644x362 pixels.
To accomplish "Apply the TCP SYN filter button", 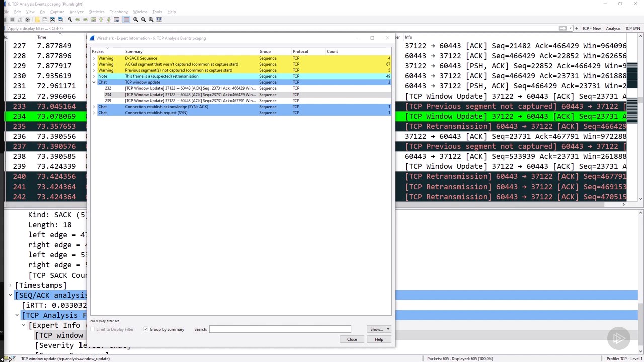I will [x=632, y=28].
